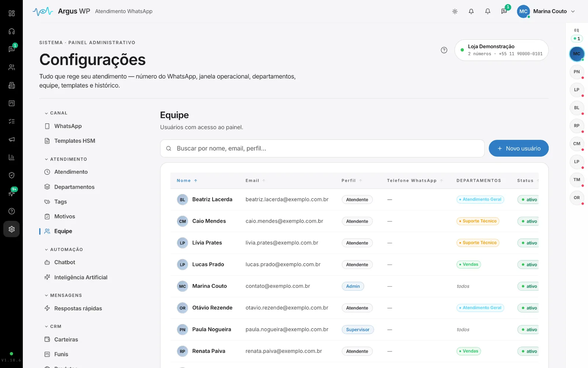The image size is (588, 368).
Task: Open the kanban board icon in left rail
Action: click(x=11, y=103)
